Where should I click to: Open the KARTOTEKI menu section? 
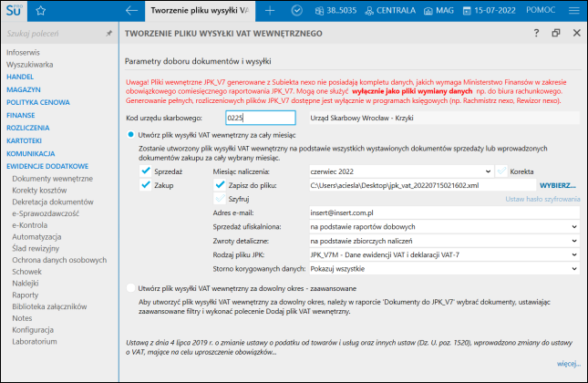pos(24,140)
